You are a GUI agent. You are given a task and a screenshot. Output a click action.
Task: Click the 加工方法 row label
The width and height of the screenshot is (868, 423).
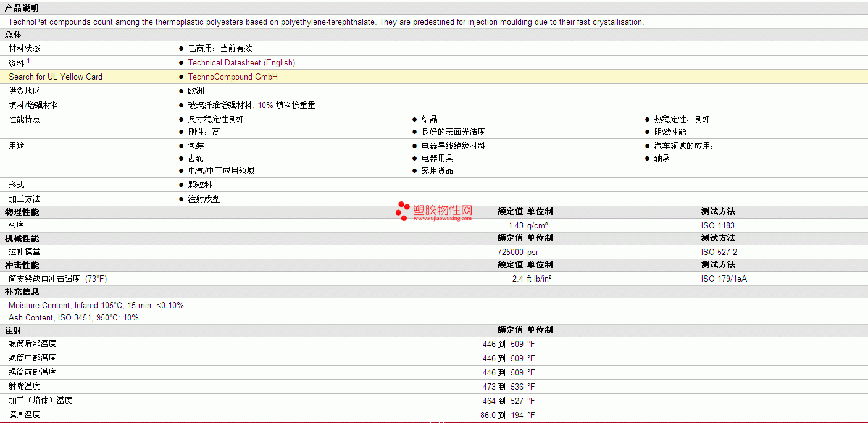(25, 199)
